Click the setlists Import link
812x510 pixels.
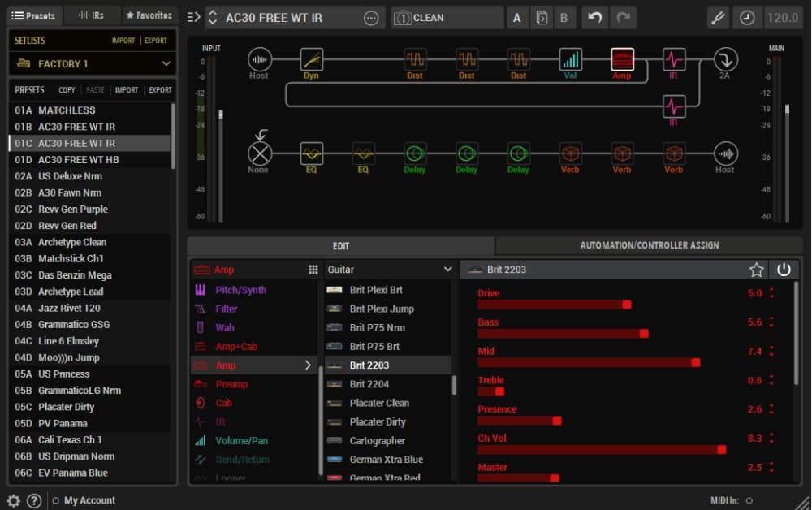tap(123, 41)
